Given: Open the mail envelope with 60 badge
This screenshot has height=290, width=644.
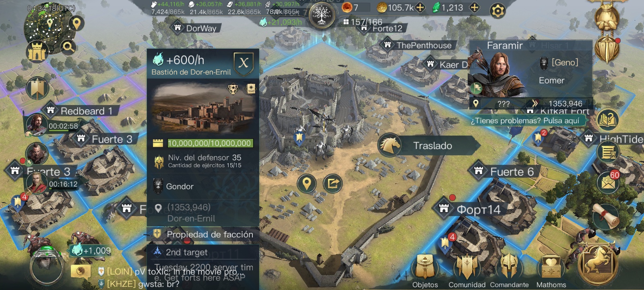Looking at the screenshot, I should (x=608, y=182).
